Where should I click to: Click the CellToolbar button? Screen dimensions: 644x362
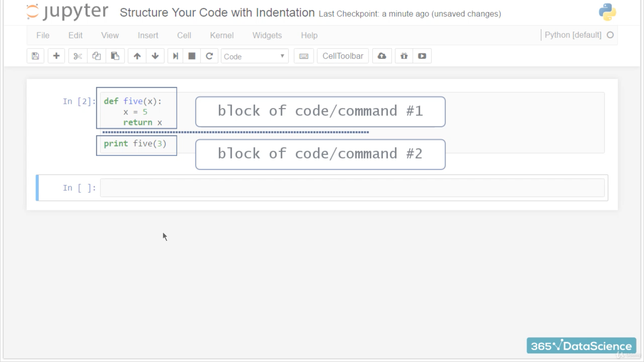click(x=342, y=56)
